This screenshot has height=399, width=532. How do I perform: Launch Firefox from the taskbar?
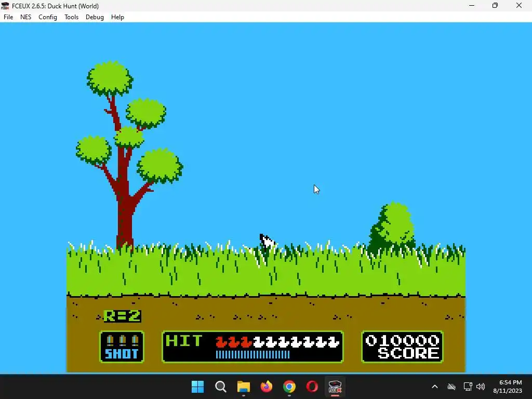pyautogui.click(x=267, y=387)
